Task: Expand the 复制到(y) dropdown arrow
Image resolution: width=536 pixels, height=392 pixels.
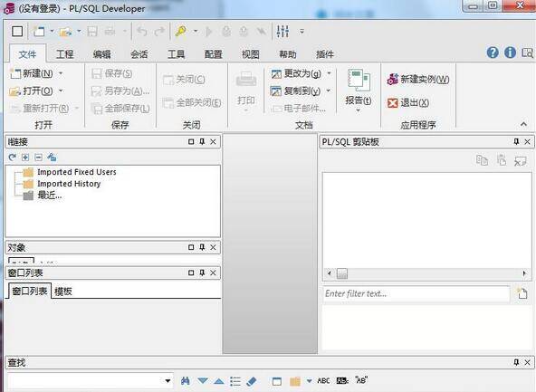Action: 328,91
